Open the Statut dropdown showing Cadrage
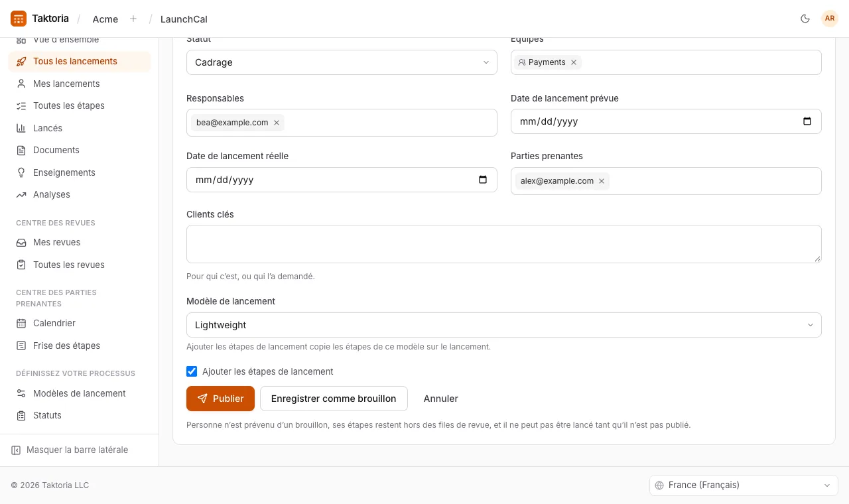This screenshot has height=504, width=849. [342, 62]
